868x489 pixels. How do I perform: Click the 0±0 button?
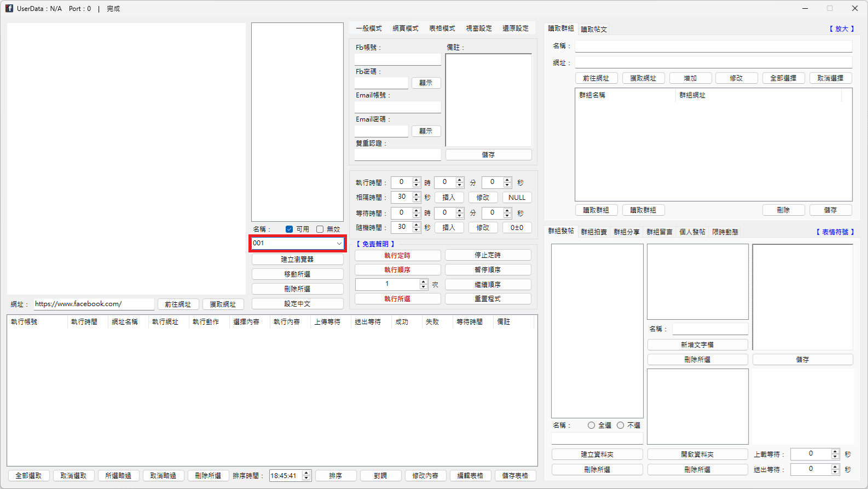pos(517,227)
